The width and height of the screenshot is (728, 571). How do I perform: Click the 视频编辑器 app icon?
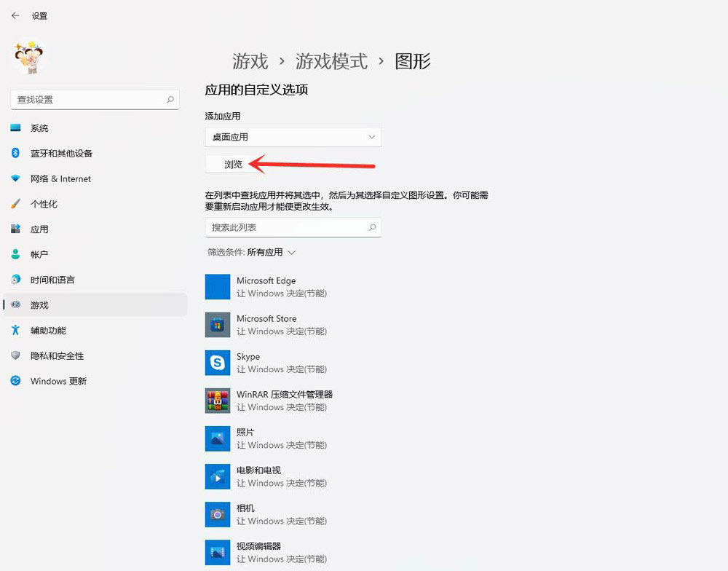click(x=218, y=552)
